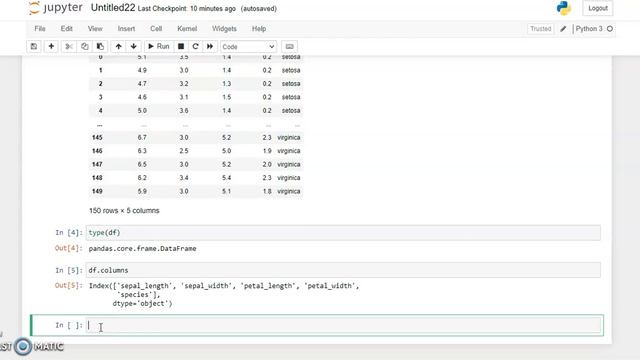The height and width of the screenshot is (360, 640).
Task: Open the cell type Code dropdown
Action: [248, 47]
